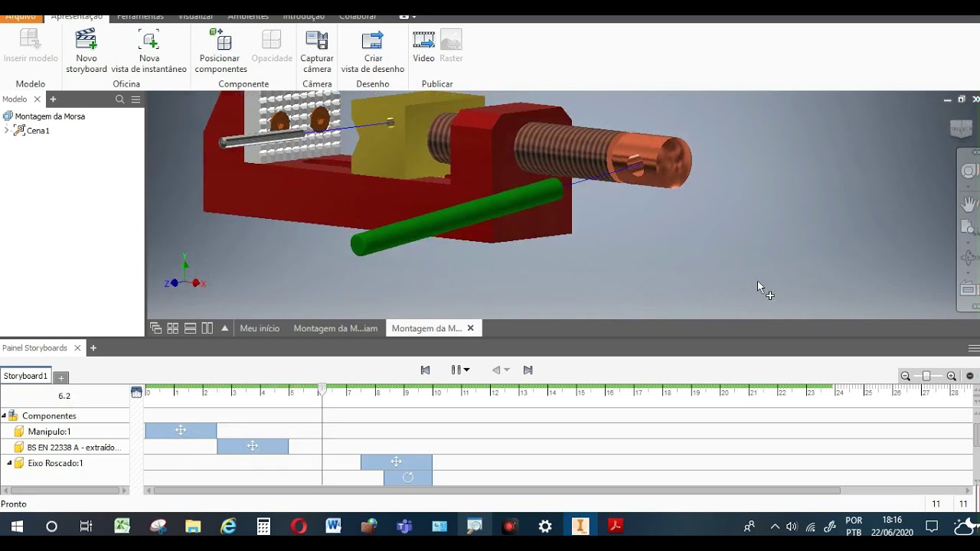Click the timeline zoom slider handle
This screenshot has width=980, height=551.
point(926,376)
